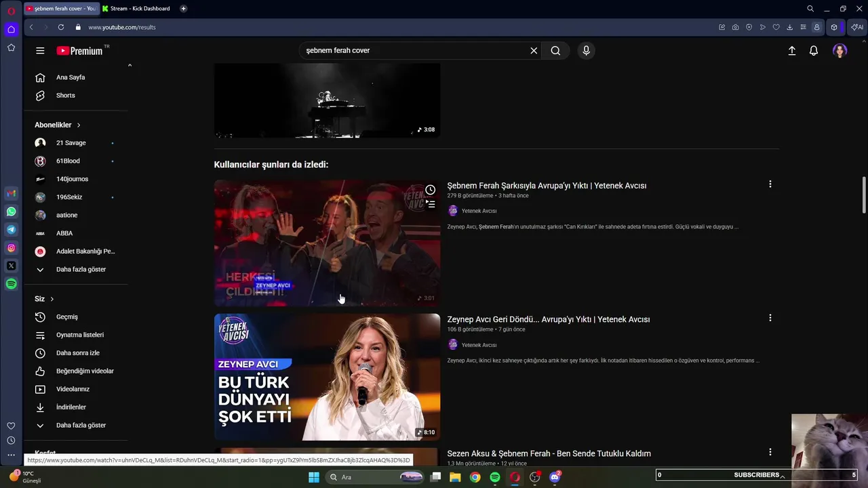
Task: Open Windows Start button
Action: [x=314, y=477]
